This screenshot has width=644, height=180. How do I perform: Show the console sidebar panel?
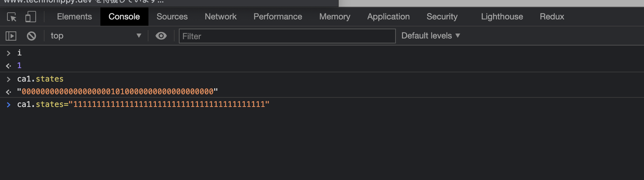(11, 36)
